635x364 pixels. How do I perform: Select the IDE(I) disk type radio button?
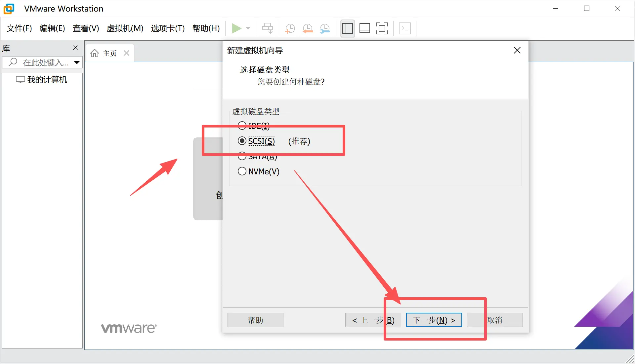pos(242,126)
